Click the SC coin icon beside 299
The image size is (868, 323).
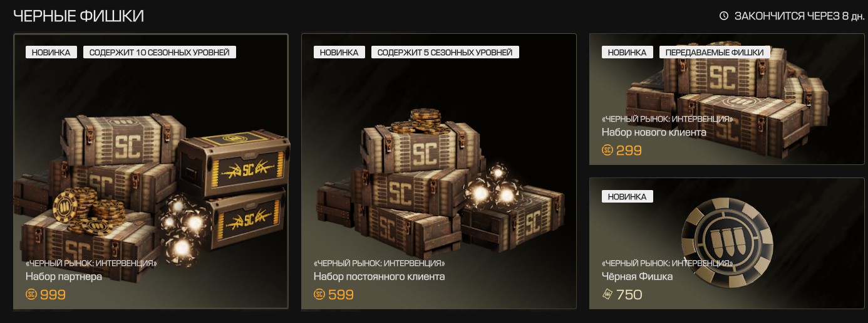pos(607,150)
